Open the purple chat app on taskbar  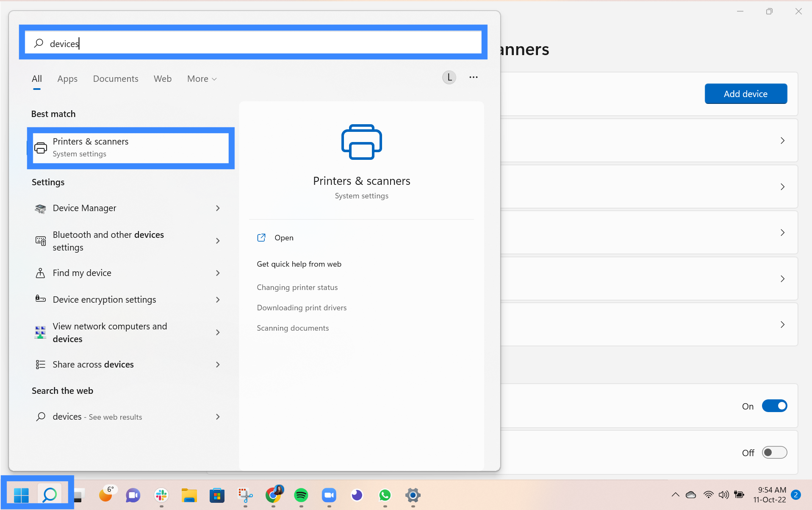tap(133, 495)
